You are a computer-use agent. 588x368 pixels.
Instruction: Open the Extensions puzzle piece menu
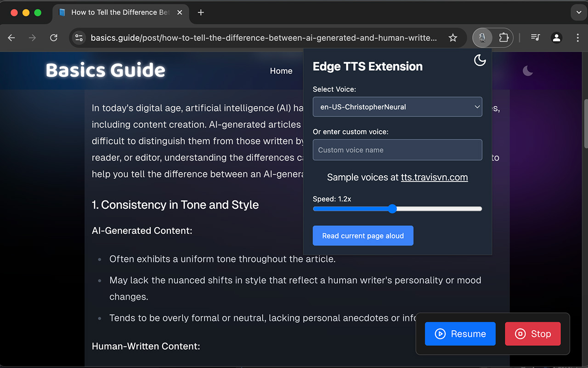503,38
